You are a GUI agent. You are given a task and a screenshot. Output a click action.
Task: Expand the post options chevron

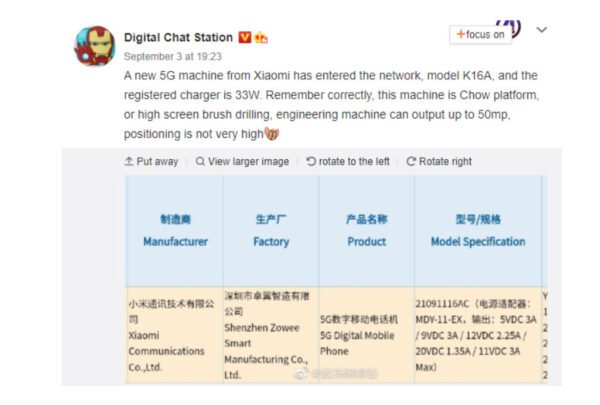click(x=541, y=30)
